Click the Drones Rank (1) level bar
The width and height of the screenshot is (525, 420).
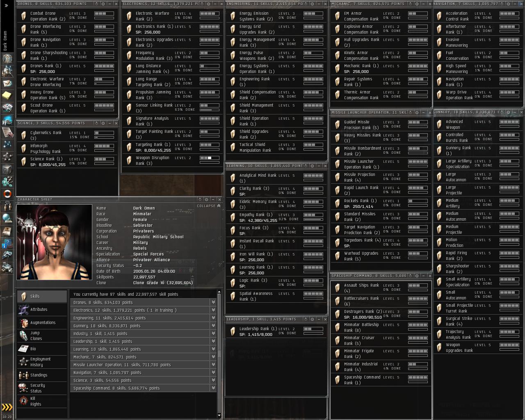[104, 66]
